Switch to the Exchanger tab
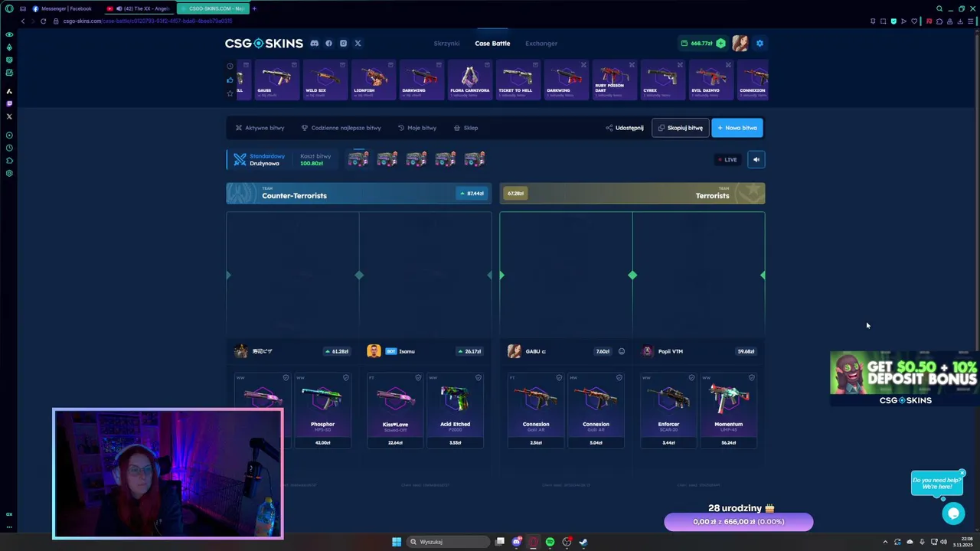This screenshot has width=980, height=551. 541,44
